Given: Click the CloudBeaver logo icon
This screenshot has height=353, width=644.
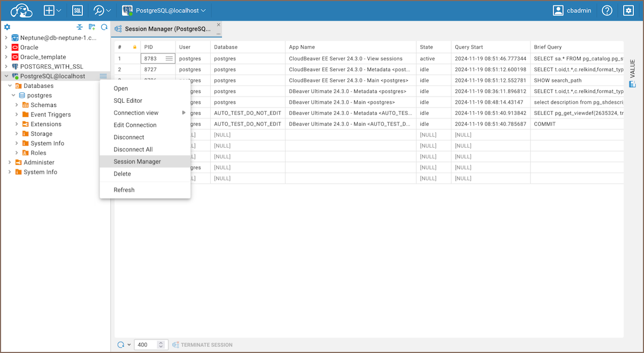Looking at the screenshot, I should click(21, 11).
